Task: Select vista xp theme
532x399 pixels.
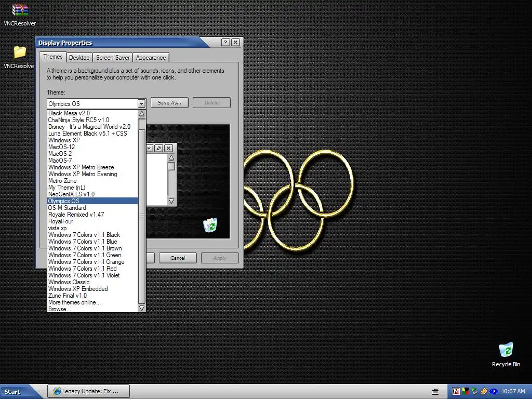Action: click(x=92, y=228)
